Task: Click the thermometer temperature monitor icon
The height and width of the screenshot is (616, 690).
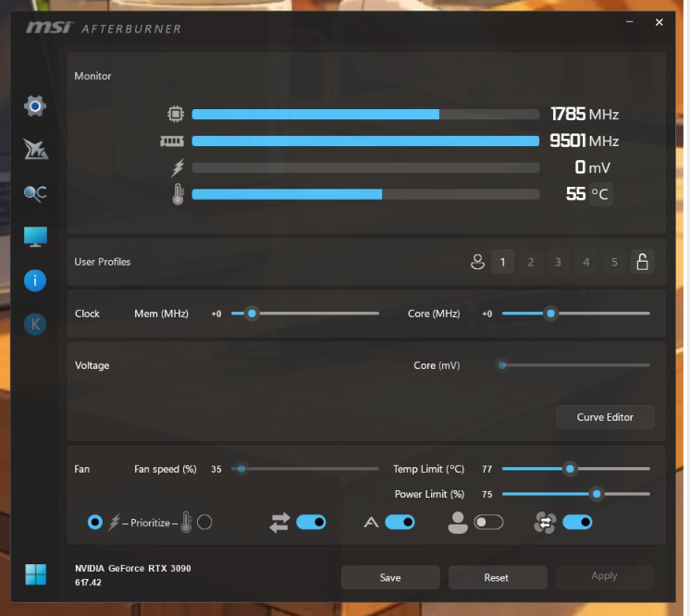Action: [x=178, y=194]
